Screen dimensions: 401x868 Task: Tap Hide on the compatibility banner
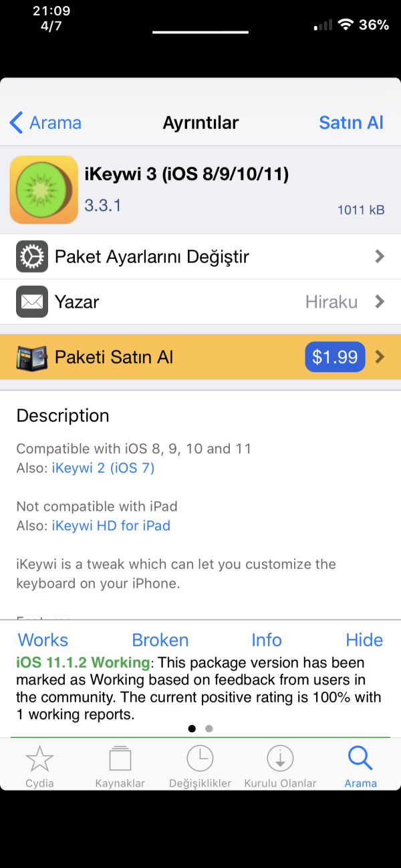(x=364, y=640)
